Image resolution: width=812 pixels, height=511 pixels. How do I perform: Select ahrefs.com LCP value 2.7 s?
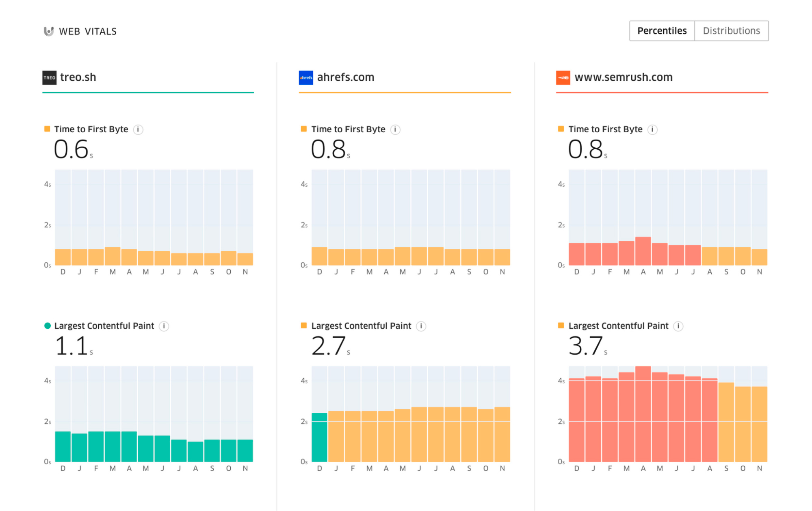330,346
